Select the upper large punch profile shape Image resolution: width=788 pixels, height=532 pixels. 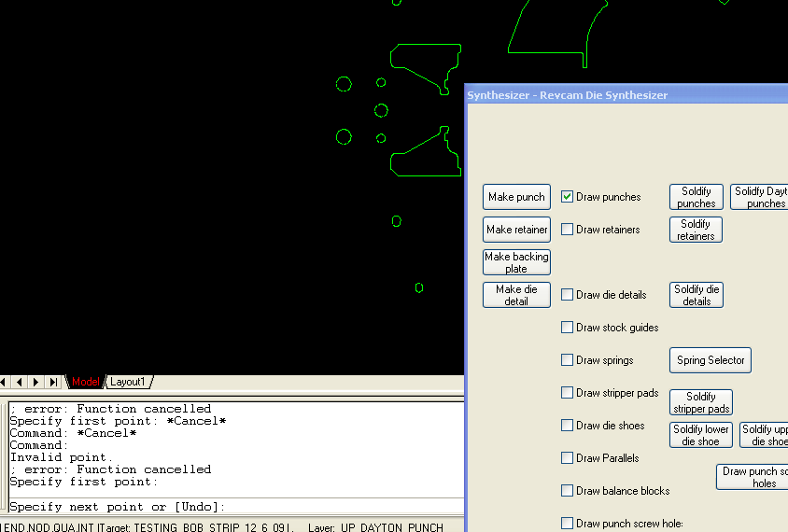[426, 69]
